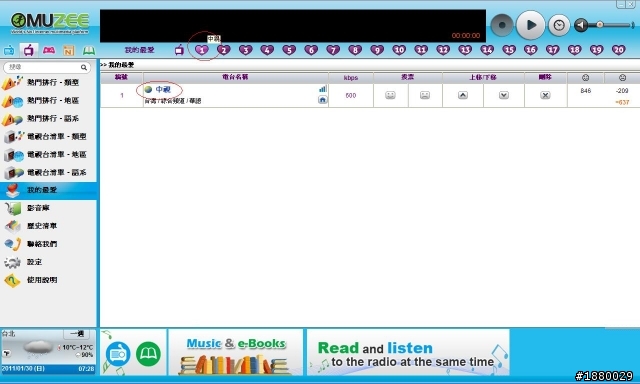Image resolution: width=640 pixels, height=384 pixels.
Task: Select favorite heart number 11
Action: pyautogui.click(x=421, y=50)
